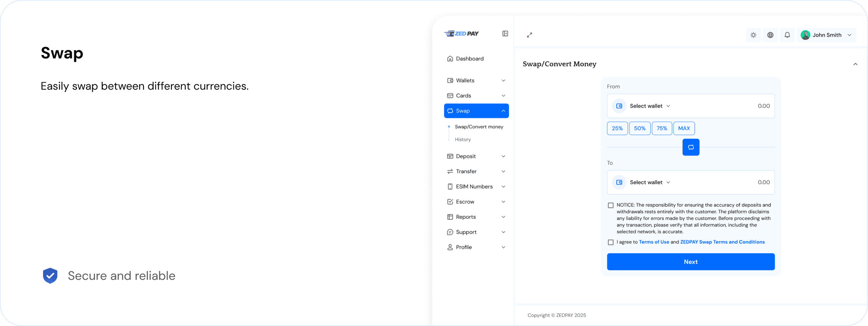868x326 pixels.
Task: Check the Terms of Use agreement box
Action: [x=610, y=242]
